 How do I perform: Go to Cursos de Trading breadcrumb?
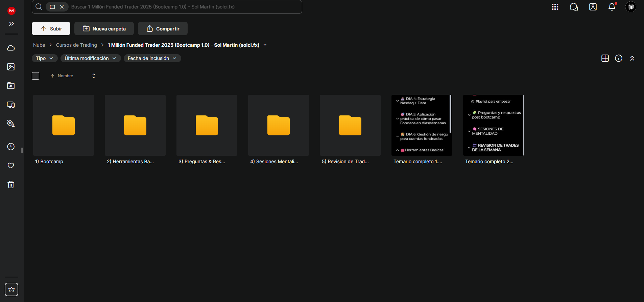point(76,45)
